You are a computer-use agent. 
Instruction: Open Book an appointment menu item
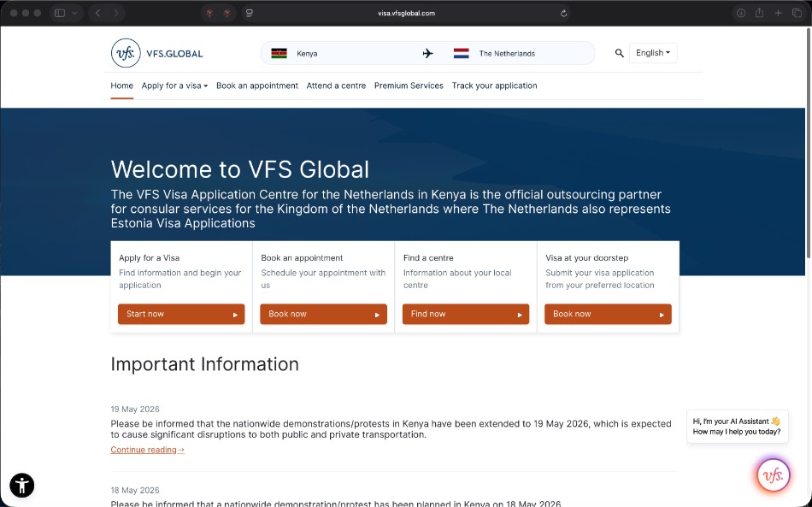pos(257,85)
